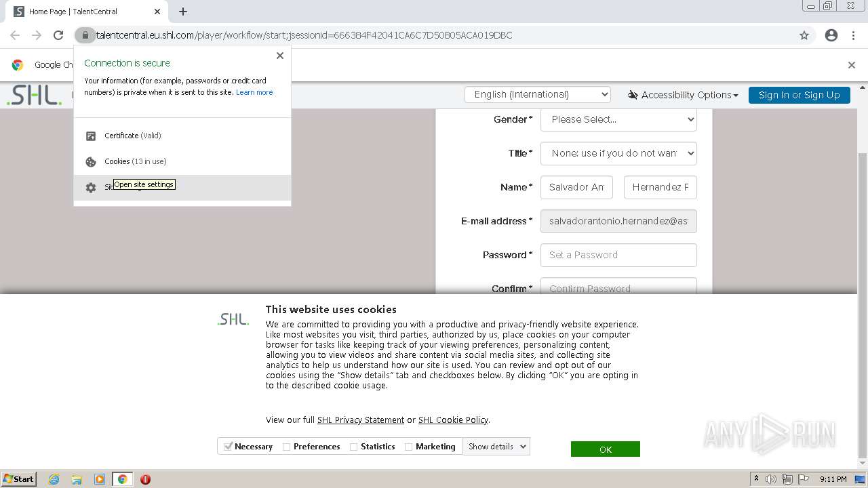Viewport: 868px width, 488px height.
Task: Click the taskbar clock 9:11 PM
Action: 833,479
